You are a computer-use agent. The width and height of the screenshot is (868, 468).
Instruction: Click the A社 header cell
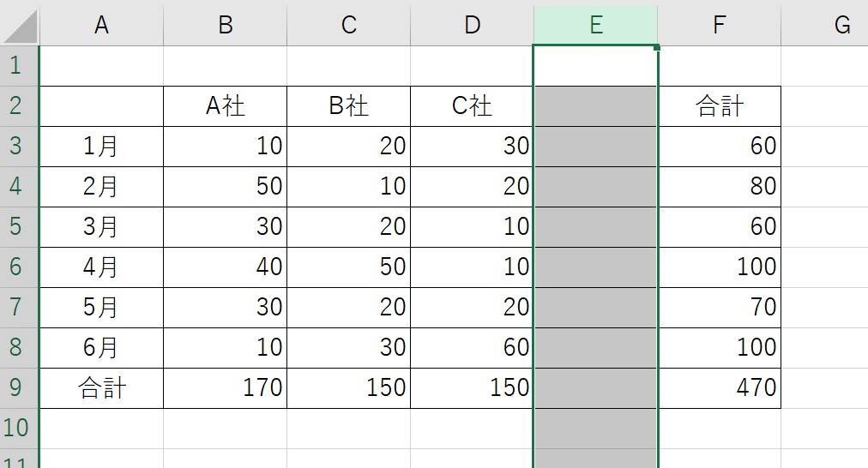pyautogui.click(x=225, y=105)
